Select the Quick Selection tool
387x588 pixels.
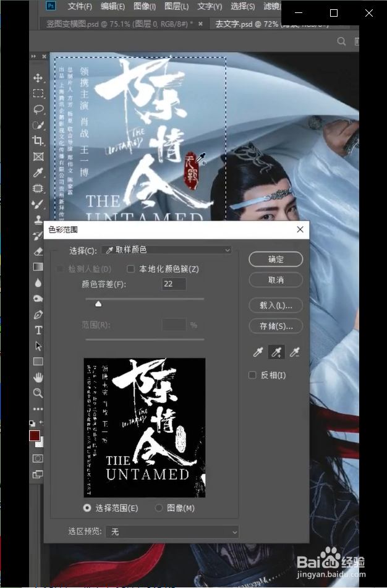pyautogui.click(x=38, y=125)
